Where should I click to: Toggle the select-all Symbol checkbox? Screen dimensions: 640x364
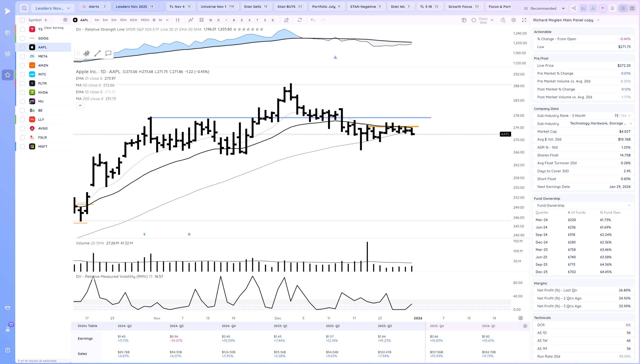[x=22, y=20]
